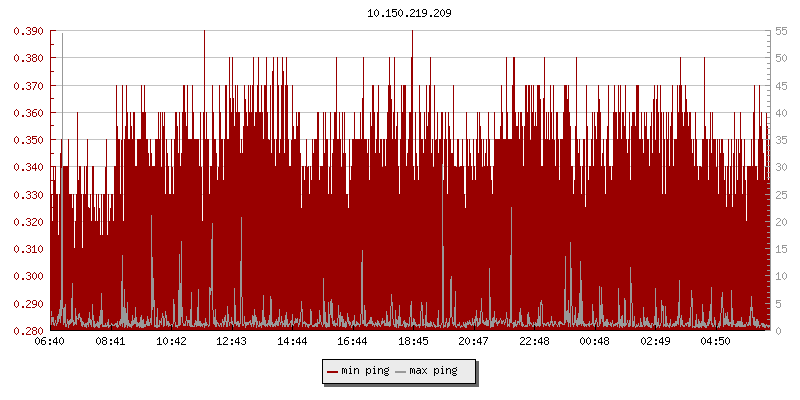Viewport: 800px width, 400px height.
Task: Select the 30 right axis value
Action: click(x=781, y=167)
